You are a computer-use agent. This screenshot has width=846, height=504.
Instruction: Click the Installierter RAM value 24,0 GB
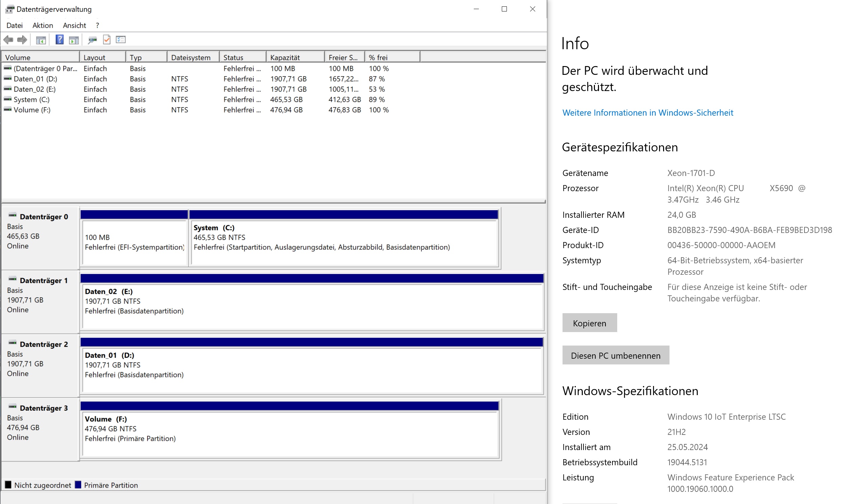point(682,215)
